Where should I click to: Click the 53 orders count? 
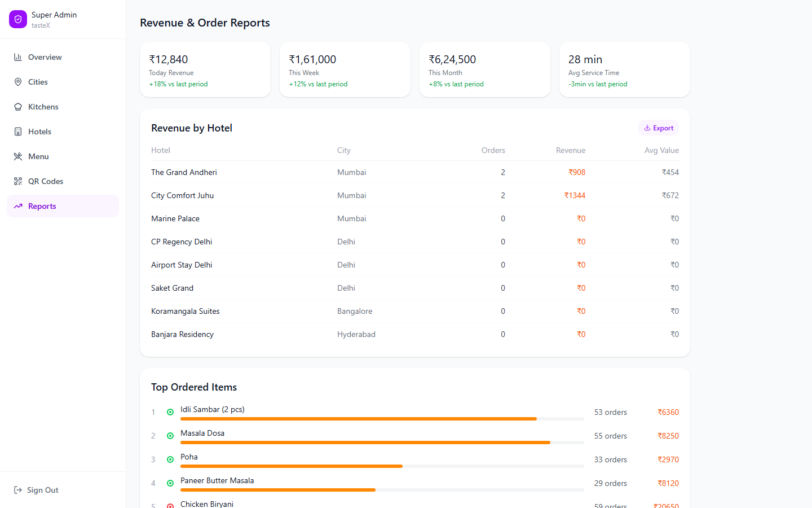coord(611,412)
